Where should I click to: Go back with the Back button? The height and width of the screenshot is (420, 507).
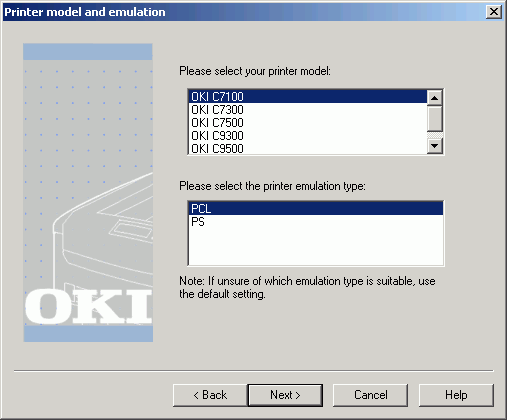(210, 395)
